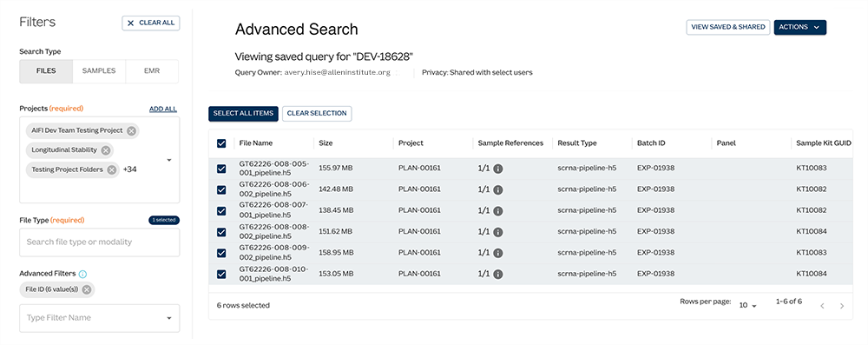Click file name GT62226-008-005-001_pipeline.h5
This screenshot has width=868, height=345.
coord(274,168)
